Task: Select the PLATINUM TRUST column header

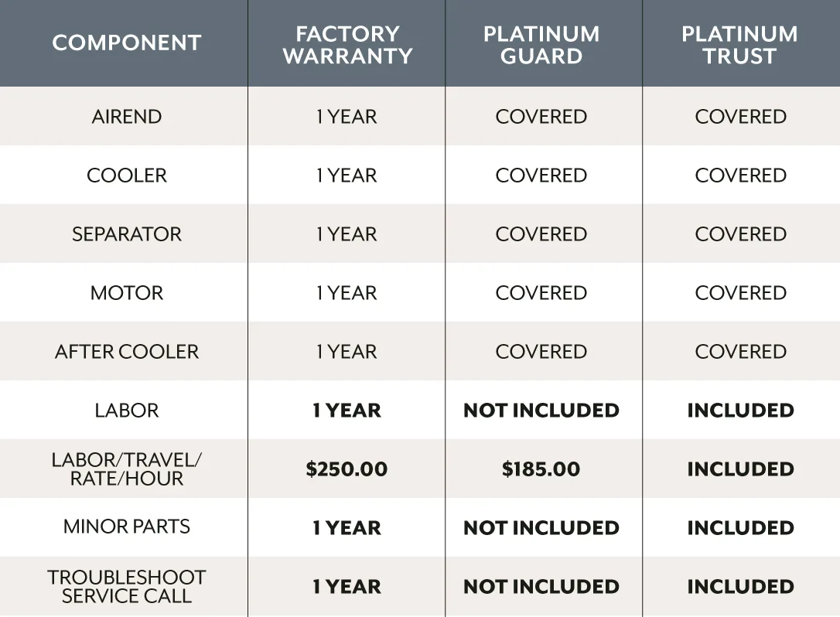Action: tap(739, 45)
